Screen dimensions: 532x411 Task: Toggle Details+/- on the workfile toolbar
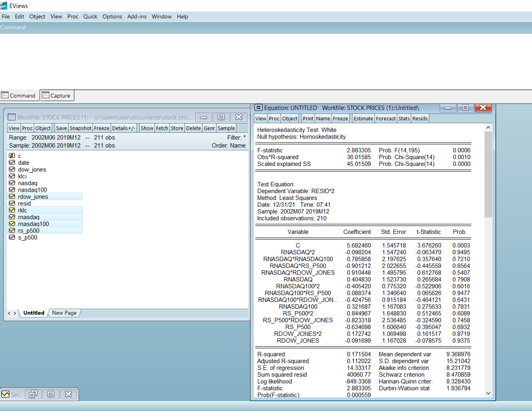124,128
